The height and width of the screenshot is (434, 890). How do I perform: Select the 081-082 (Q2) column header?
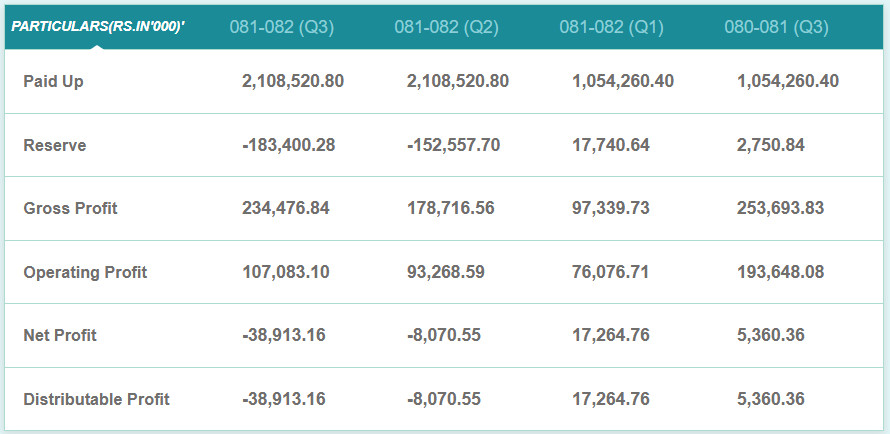pyautogui.click(x=447, y=27)
